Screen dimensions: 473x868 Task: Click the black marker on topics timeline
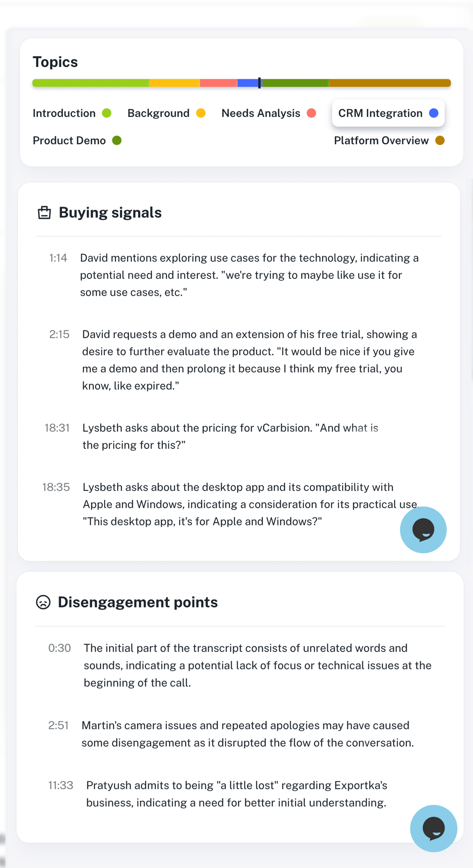(259, 83)
